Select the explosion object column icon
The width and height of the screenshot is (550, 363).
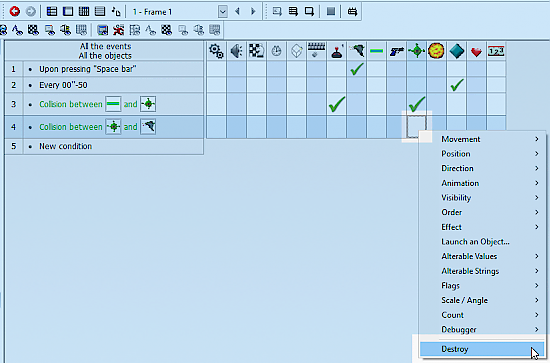(x=436, y=51)
